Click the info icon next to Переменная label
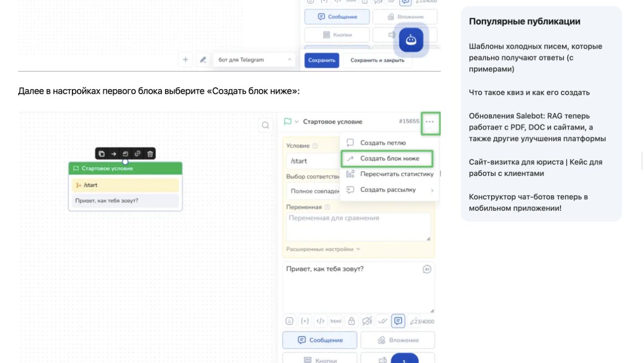This screenshot has width=644, height=363. [327, 207]
